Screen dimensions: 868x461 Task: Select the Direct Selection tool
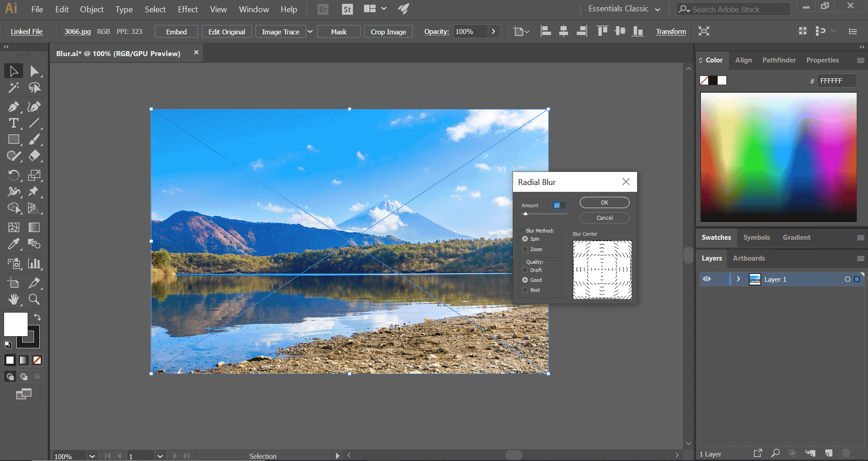pos(34,71)
